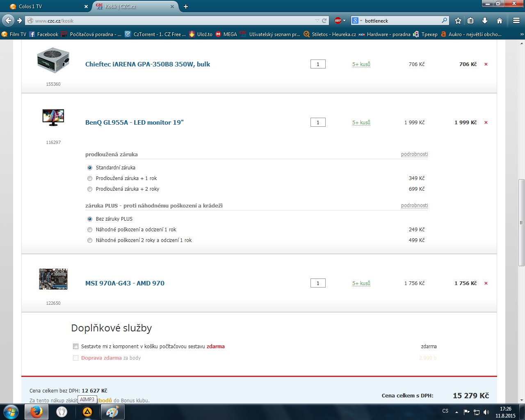Click the page vertical scrollbar thumb
This screenshot has width=525, height=420.
[x=521, y=223]
